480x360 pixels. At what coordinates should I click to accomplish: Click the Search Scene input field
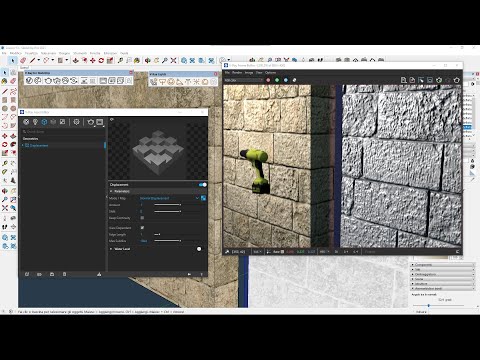point(63,132)
